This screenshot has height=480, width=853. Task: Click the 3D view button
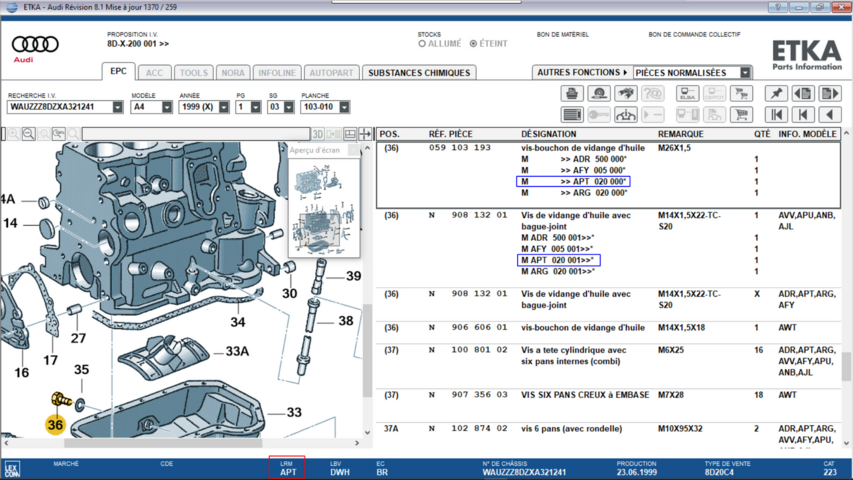[x=318, y=134]
